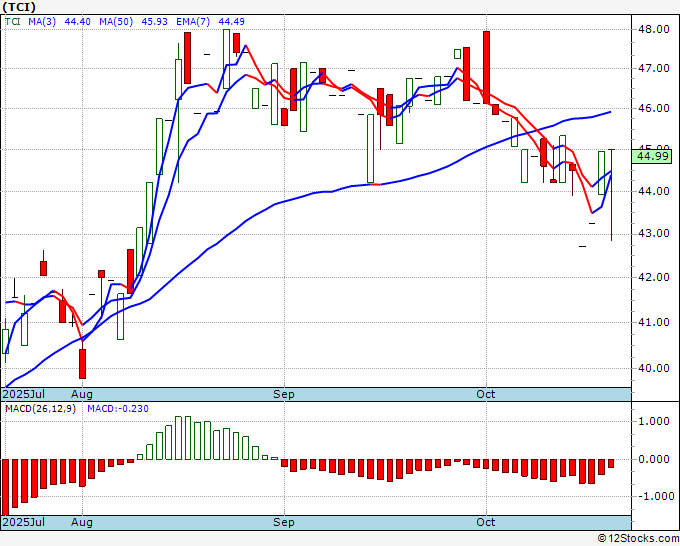Click the MA(50) value 45.93
Screen dimensions: 680x546
[x=154, y=21]
